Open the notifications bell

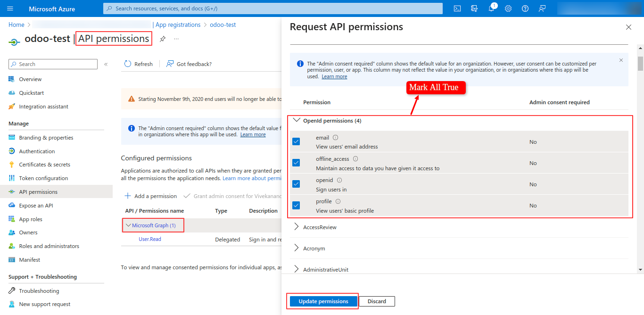(x=491, y=8)
